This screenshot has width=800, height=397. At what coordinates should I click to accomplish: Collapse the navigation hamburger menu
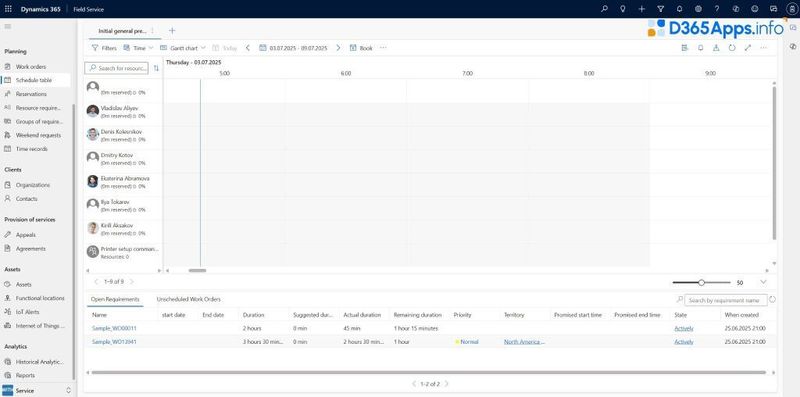tap(8, 26)
